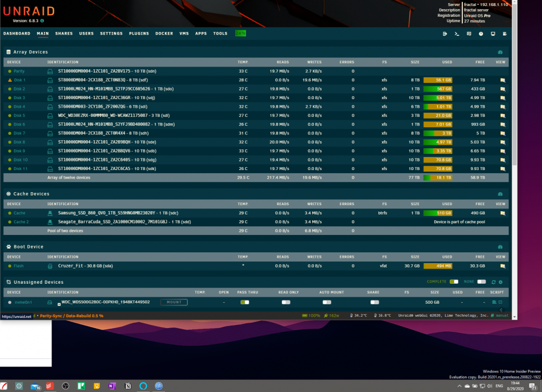Click the Parity-Sync / Data-Rebuild 0.5 % status

(72, 316)
